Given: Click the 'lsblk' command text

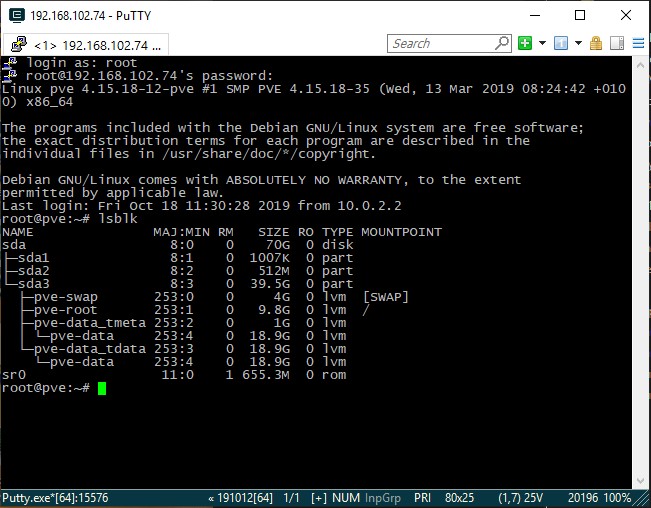Looking at the screenshot, I should click(x=118, y=219).
